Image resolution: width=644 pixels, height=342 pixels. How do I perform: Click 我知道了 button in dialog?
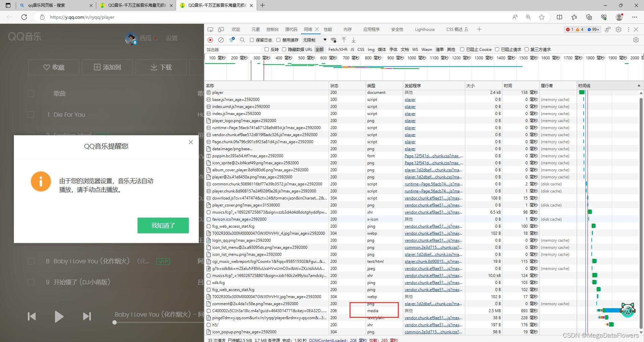tap(163, 225)
